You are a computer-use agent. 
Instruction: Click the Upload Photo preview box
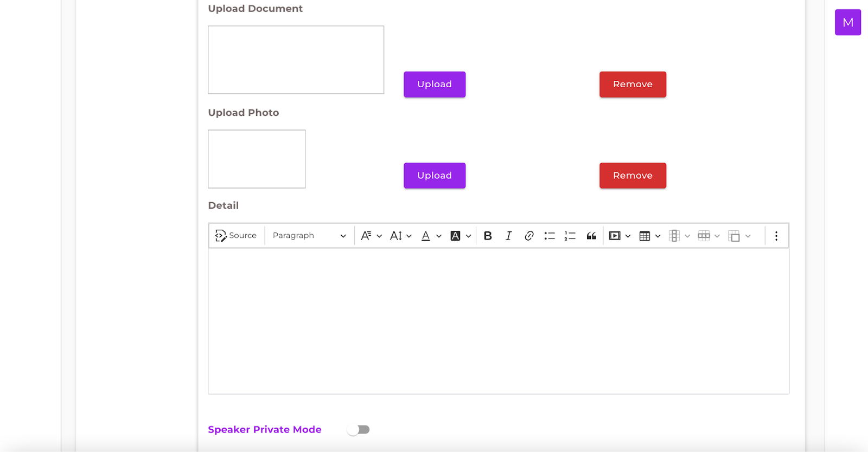tap(257, 159)
